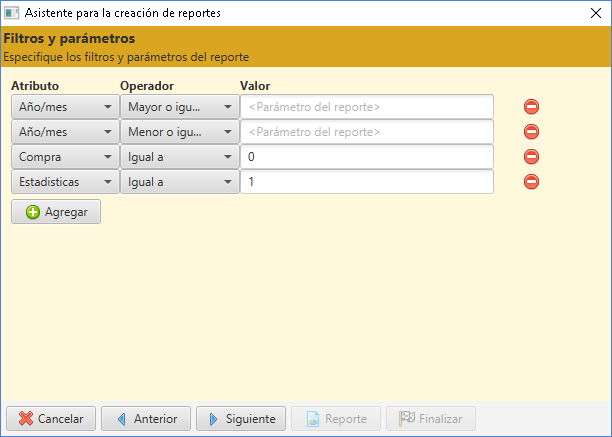Cancel the report wizard
This screenshot has height=437, width=612.
pyautogui.click(x=51, y=419)
